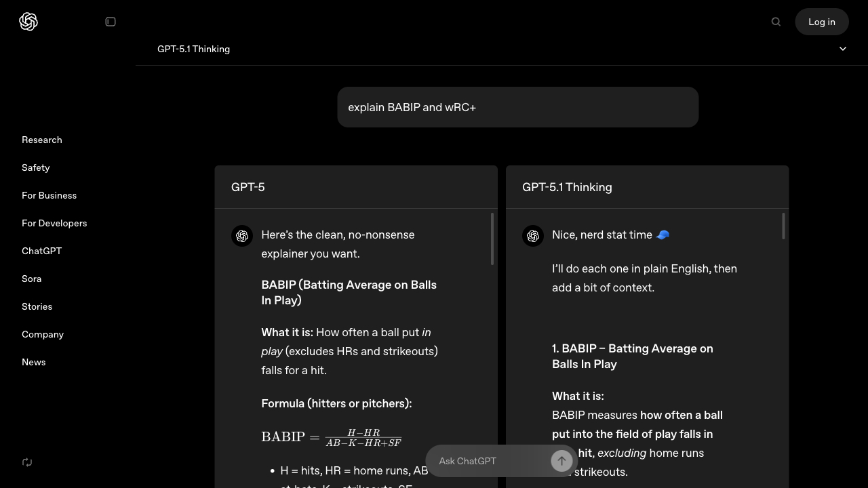868x488 pixels.
Task: Open the For Business link
Action: point(49,195)
